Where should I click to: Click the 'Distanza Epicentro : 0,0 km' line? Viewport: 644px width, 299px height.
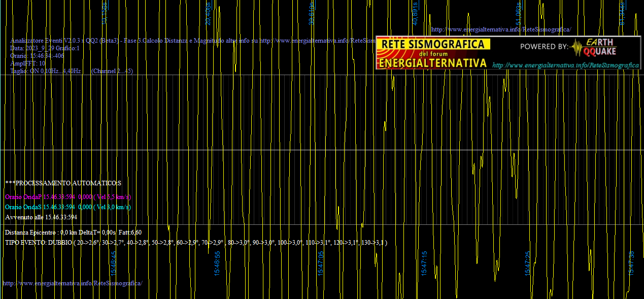point(73,232)
